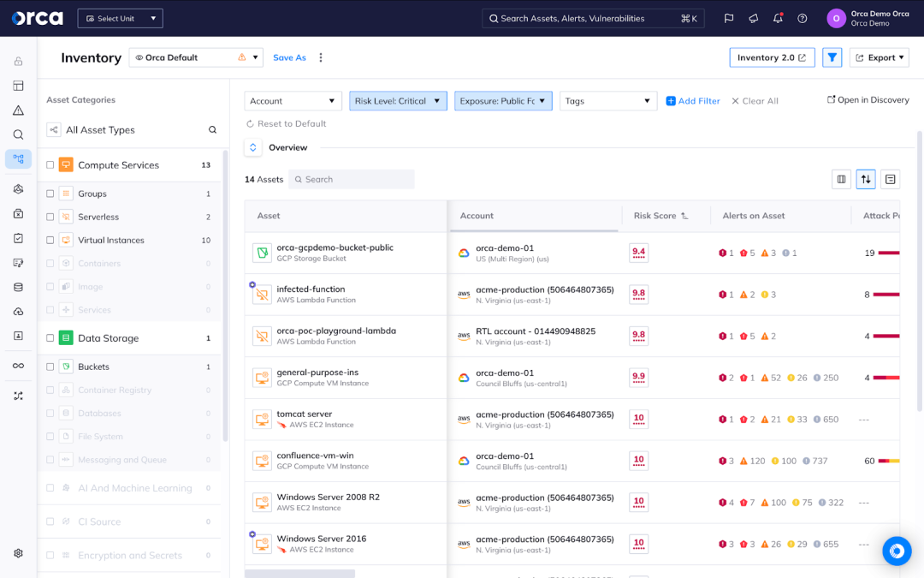Click Add Filter
Viewport: 924px width, 578px height.
693,101
